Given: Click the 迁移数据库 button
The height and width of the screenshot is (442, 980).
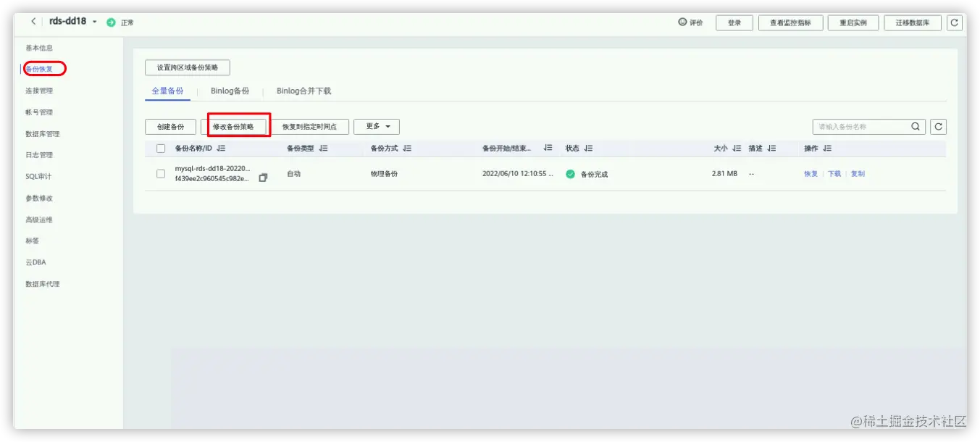Looking at the screenshot, I should point(913,23).
